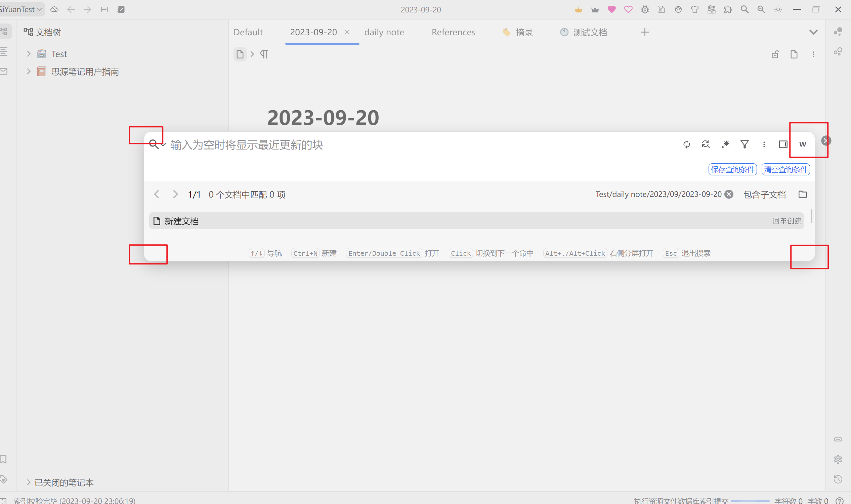Viewport: 851px width, 504px height.
Task: Switch to the References tab
Action: (453, 32)
